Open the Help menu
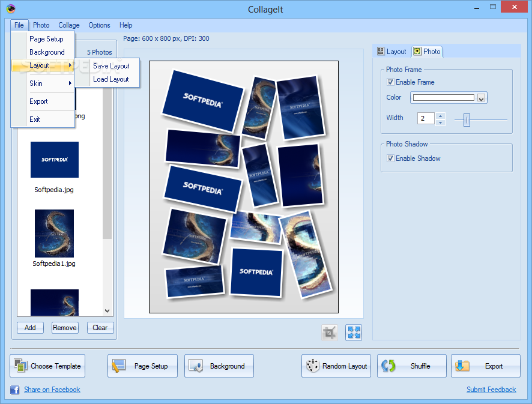 pyautogui.click(x=125, y=25)
